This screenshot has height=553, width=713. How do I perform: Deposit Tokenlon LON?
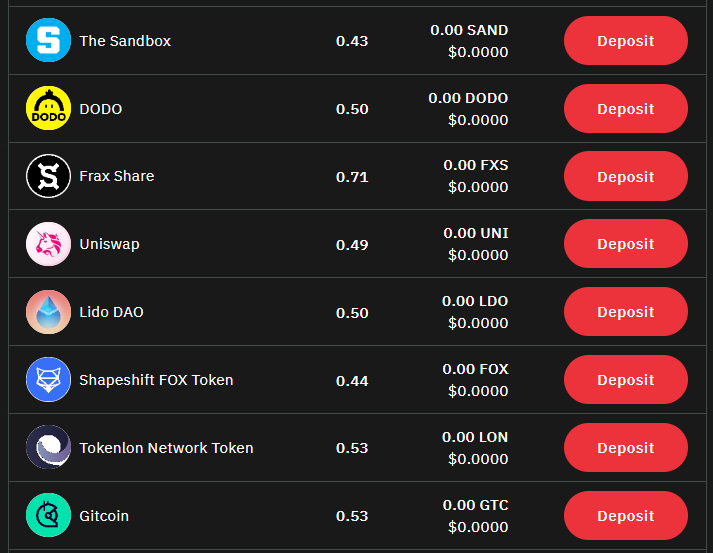[626, 447]
